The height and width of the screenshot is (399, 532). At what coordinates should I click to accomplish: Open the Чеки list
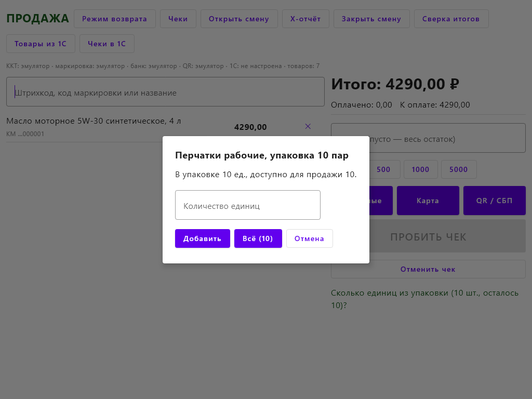click(x=178, y=19)
